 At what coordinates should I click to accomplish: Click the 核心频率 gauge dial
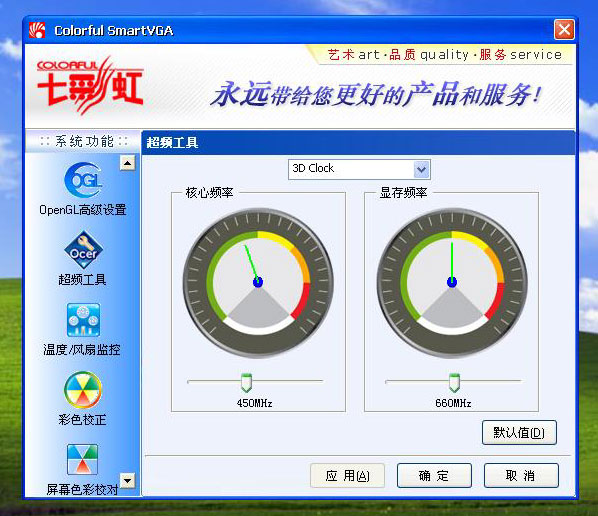coord(258,283)
